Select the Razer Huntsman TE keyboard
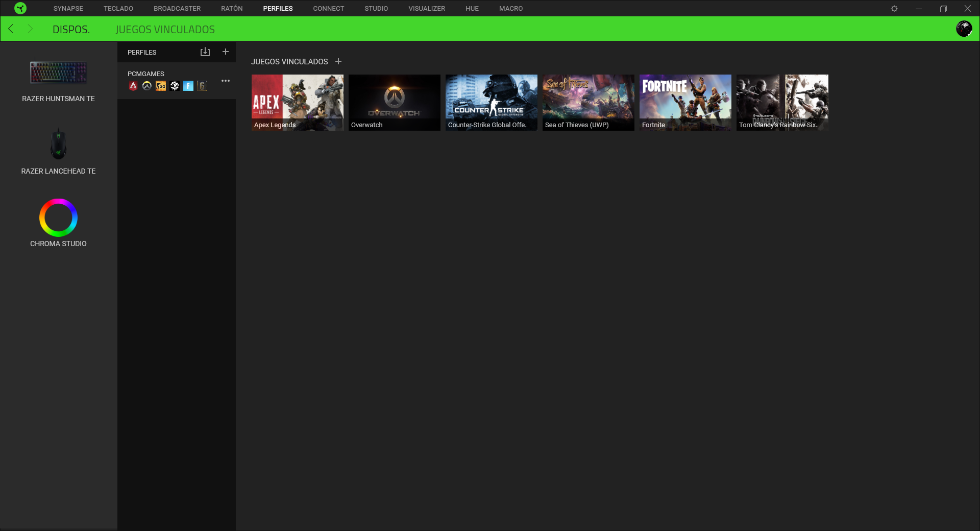Screen dimensions: 980x531 [x=58, y=73]
